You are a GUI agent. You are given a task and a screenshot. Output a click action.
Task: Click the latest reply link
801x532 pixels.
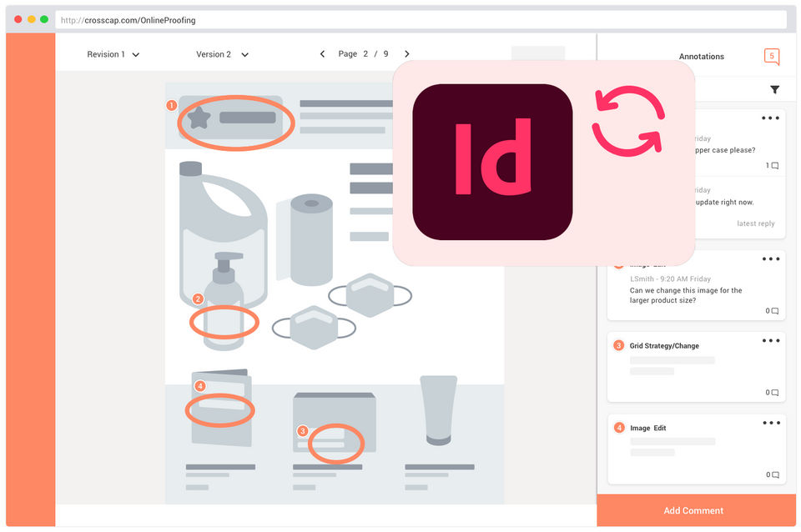click(x=756, y=223)
